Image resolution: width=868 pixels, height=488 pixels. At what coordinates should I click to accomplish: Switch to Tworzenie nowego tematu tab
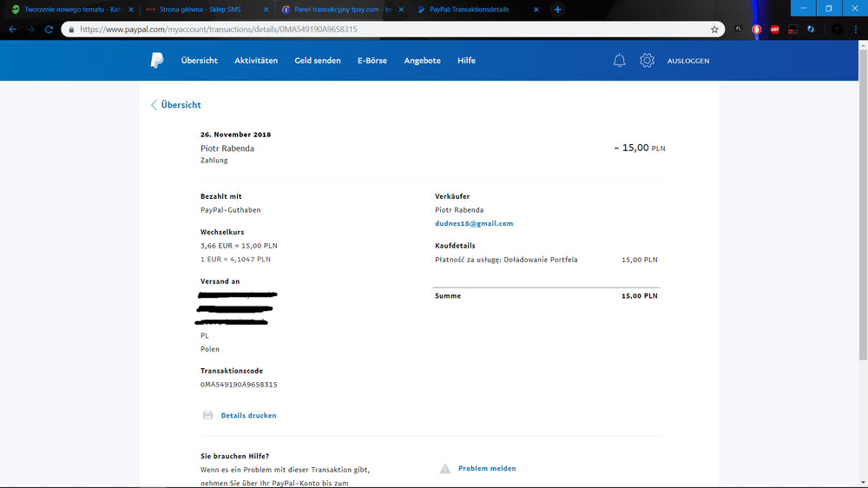click(x=72, y=10)
